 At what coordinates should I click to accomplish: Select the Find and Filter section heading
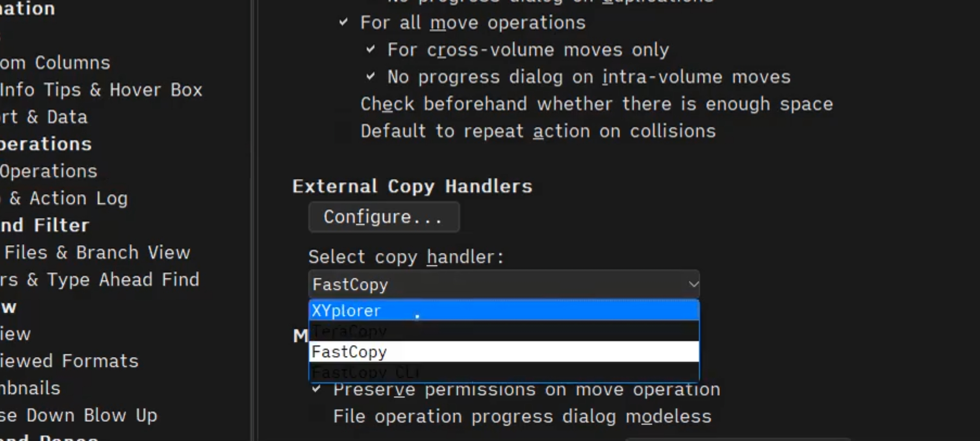coord(44,225)
